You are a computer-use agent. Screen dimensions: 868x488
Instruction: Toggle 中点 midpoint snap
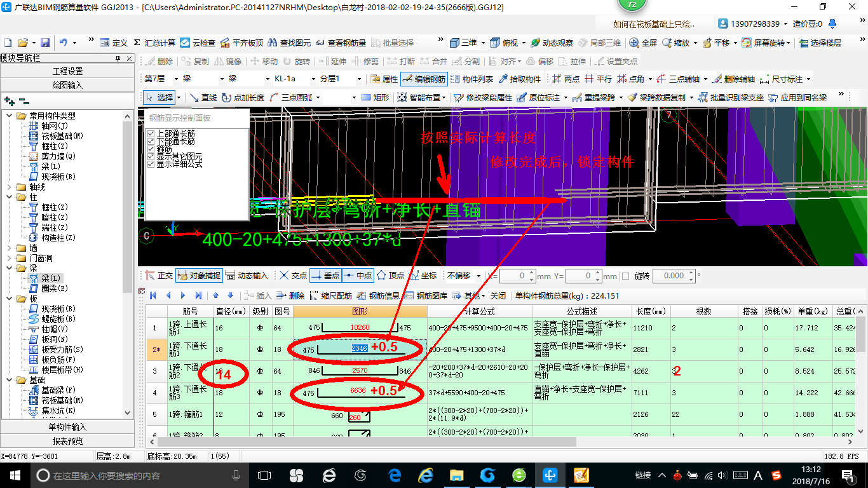pyautogui.click(x=357, y=275)
